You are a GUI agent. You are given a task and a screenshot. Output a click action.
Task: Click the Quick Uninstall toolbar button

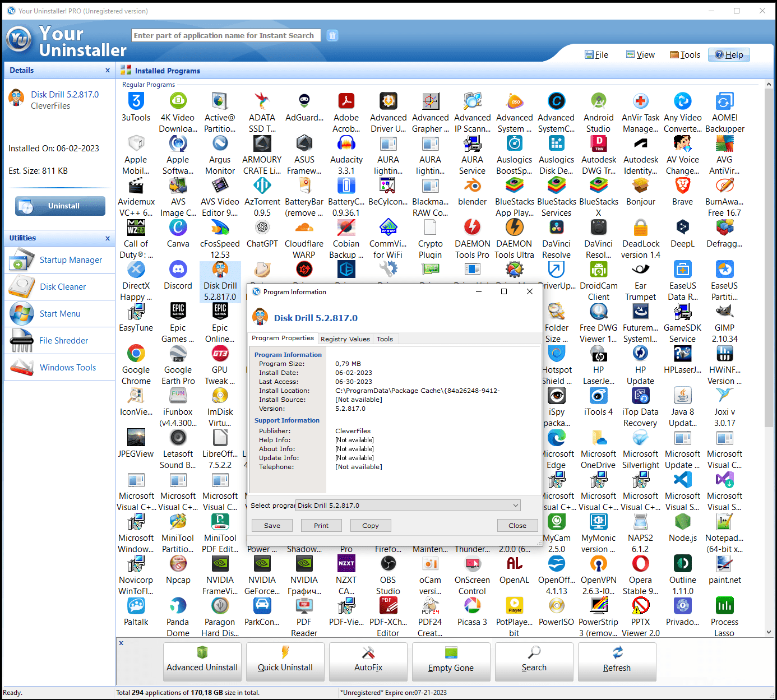(285, 661)
